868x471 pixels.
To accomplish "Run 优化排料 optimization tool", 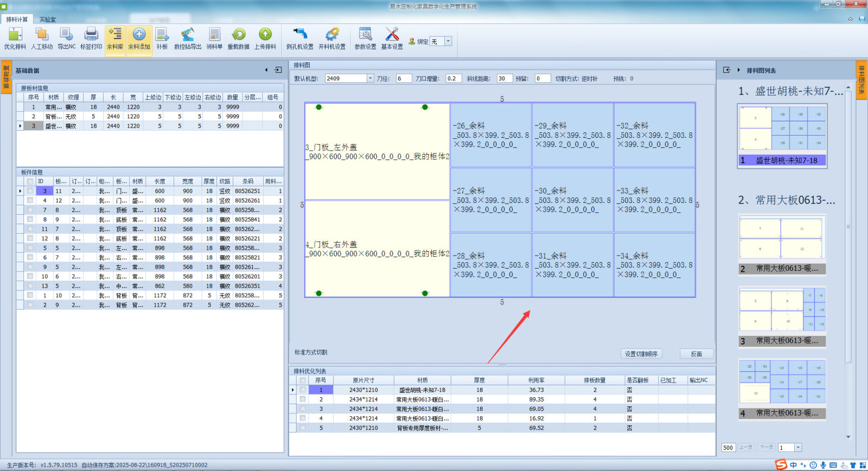I will click(15, 39).
